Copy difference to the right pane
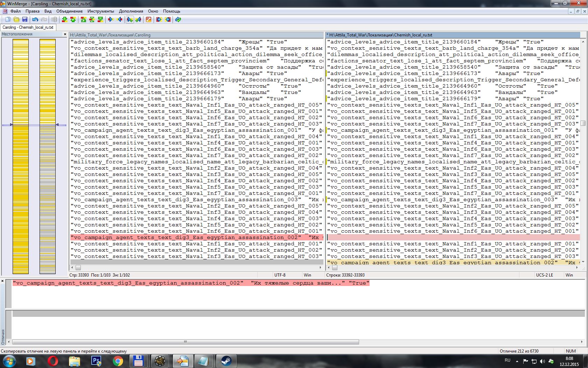 111,20
